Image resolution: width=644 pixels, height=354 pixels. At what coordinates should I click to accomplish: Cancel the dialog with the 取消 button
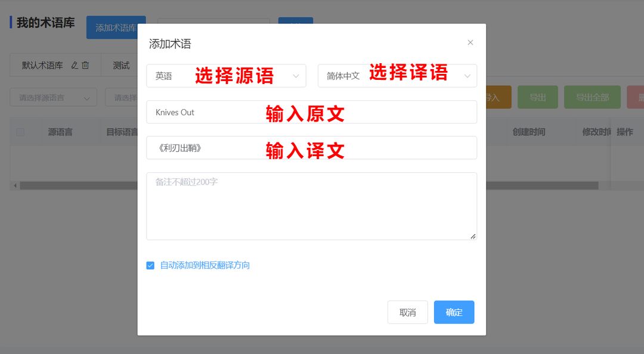[x=407, y=312]
